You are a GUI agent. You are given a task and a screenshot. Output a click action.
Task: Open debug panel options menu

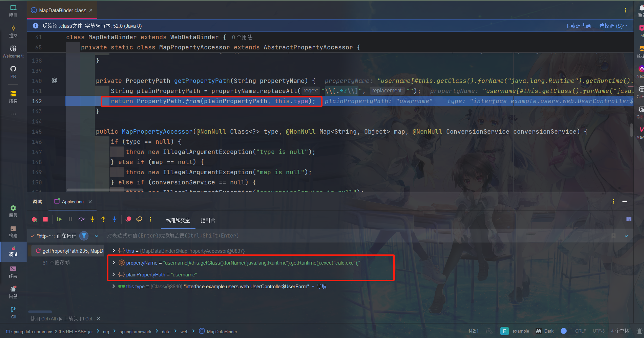614,202
